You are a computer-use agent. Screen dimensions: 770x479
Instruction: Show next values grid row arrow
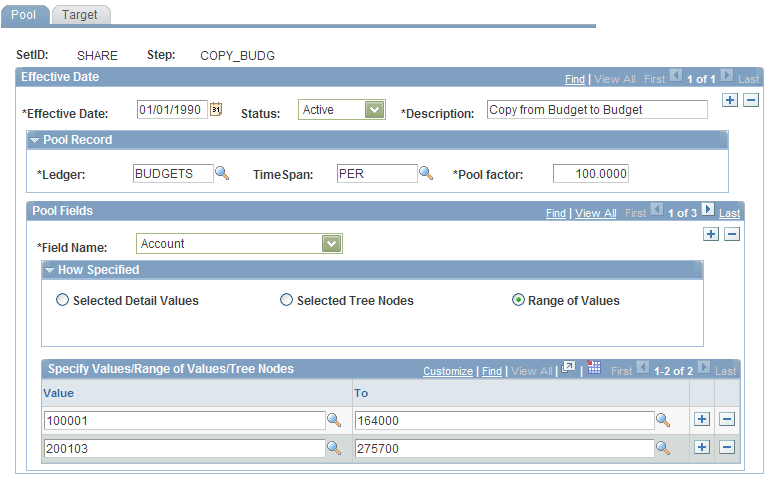click(704, 367)
